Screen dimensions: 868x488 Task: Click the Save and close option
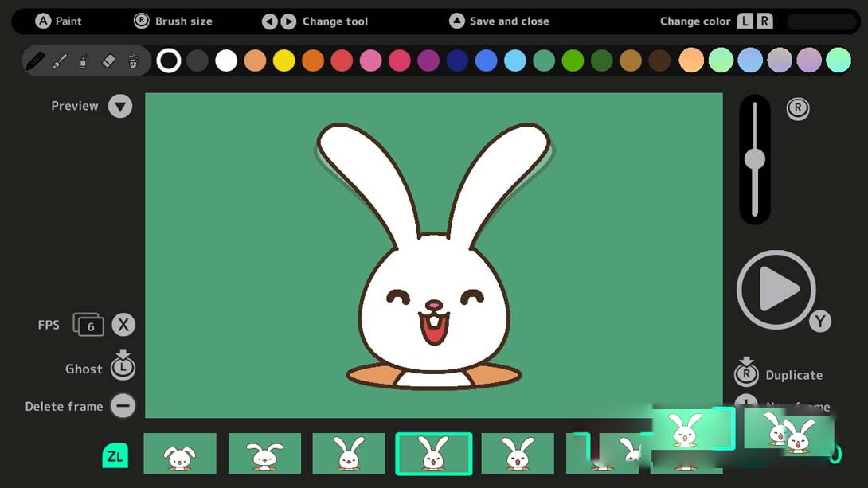(456, 21)
